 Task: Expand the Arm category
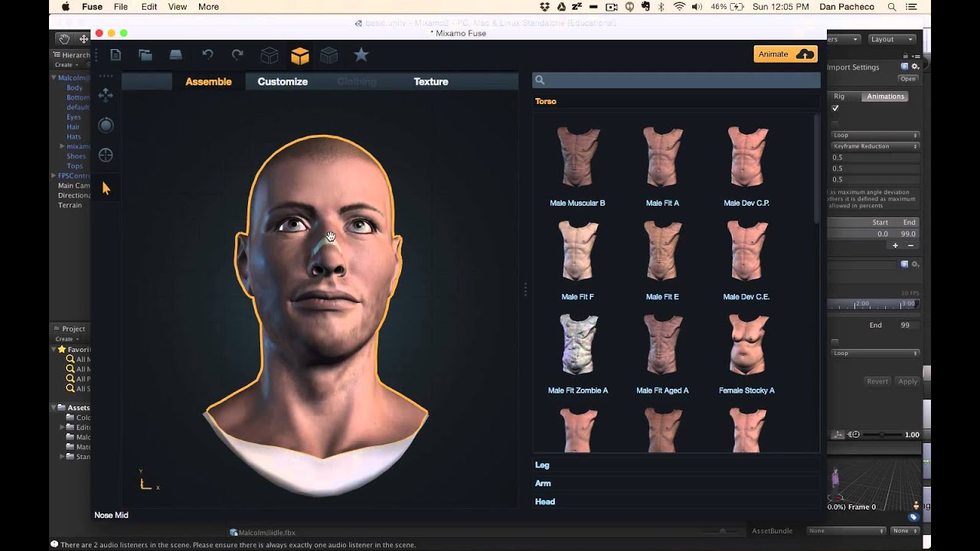tap(543, 484)
